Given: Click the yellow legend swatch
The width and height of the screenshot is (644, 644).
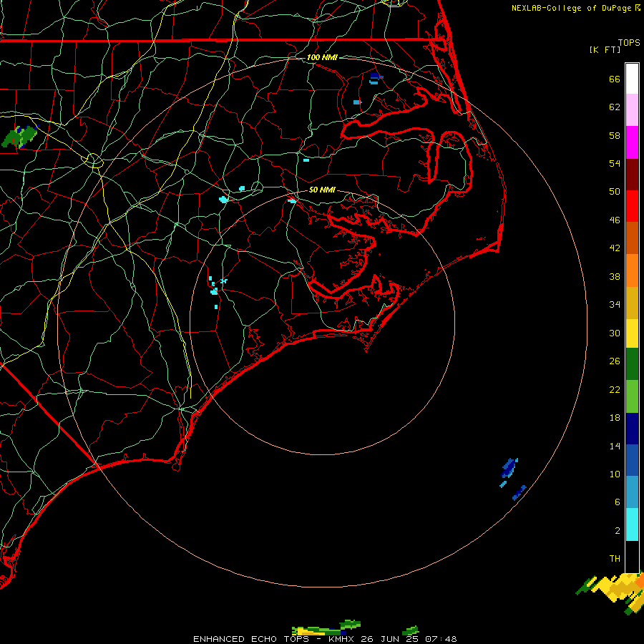Looking at the screenshot, I should pos(632,333).
